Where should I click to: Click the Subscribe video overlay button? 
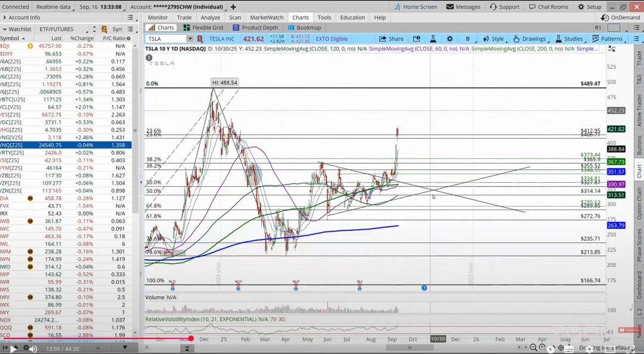point(629,330)
